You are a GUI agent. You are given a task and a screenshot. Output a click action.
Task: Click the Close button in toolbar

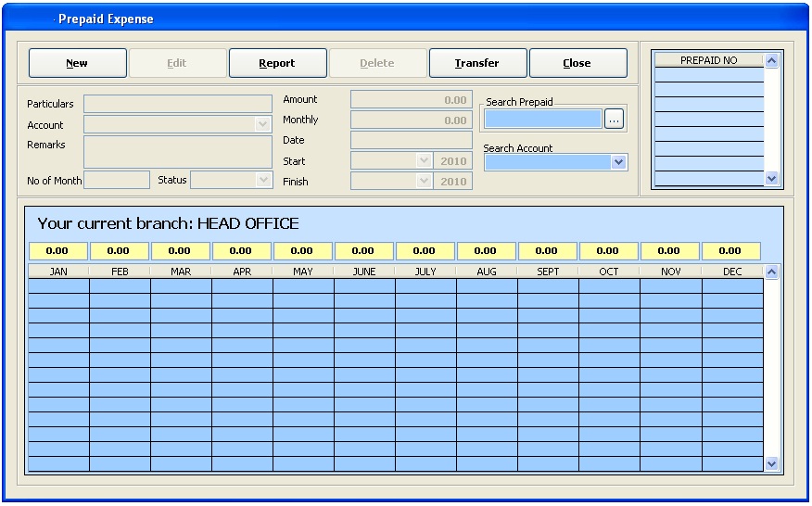click(x=577, y=63)
